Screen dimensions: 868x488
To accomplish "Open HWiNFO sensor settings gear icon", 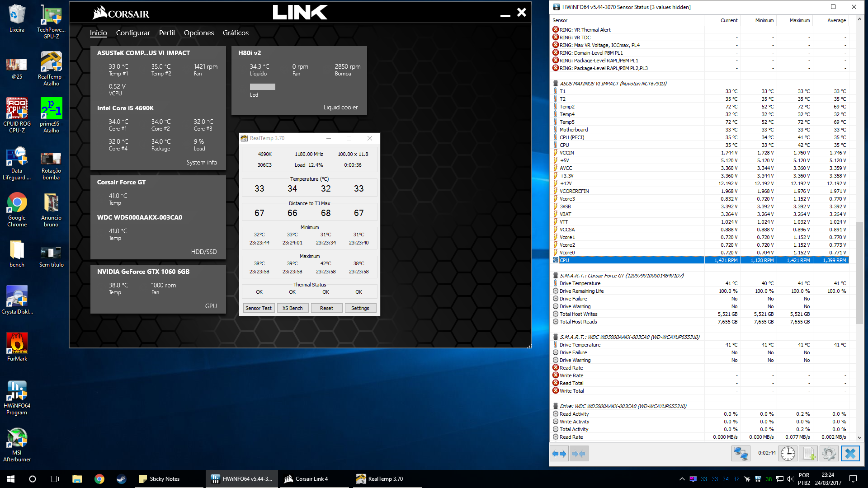I will point(829,453).
